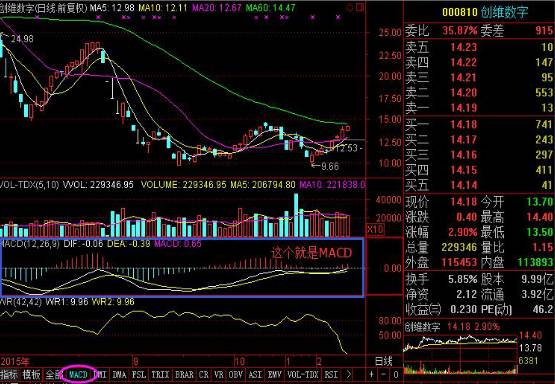The height and width of the screenshot is (384, 555).
Task: Choose the FSL indicator tab
Action: (139, 374)
